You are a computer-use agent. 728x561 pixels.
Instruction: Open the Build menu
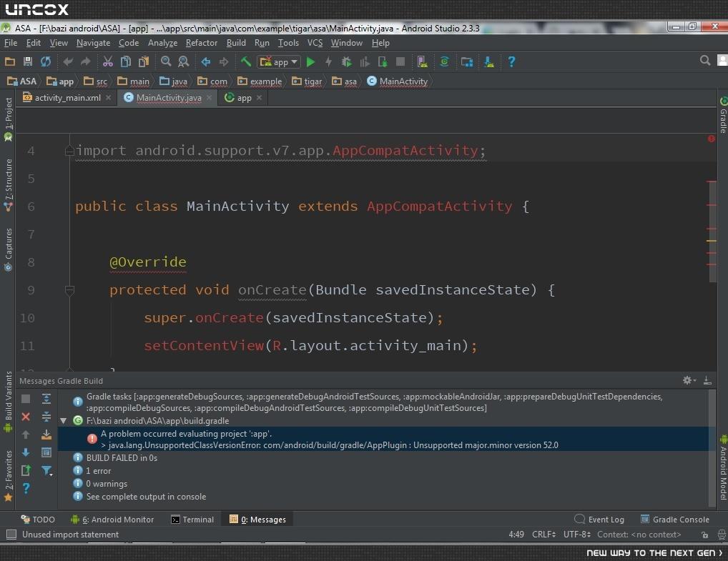(x=236, y=43)
